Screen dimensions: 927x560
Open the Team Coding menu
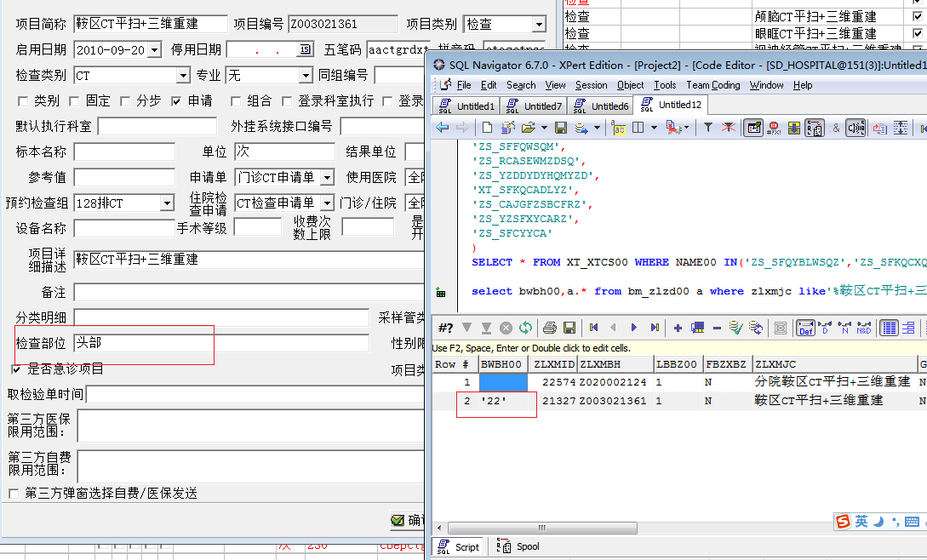point(713,85)
